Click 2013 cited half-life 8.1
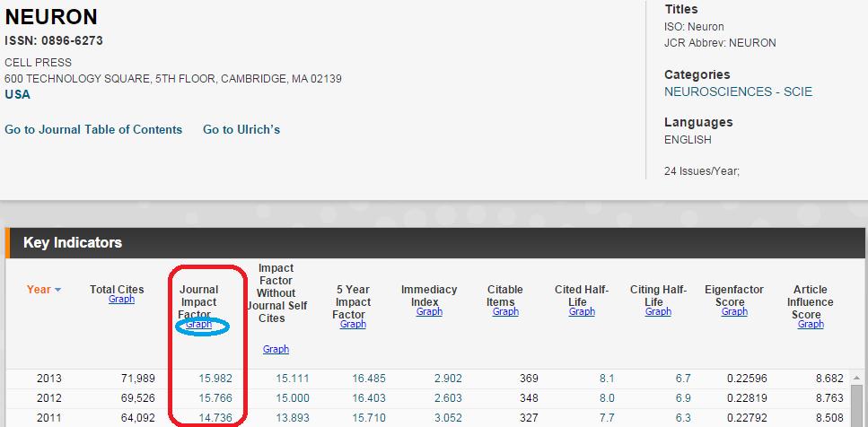868x427 pixels. [x=607, y=379]
